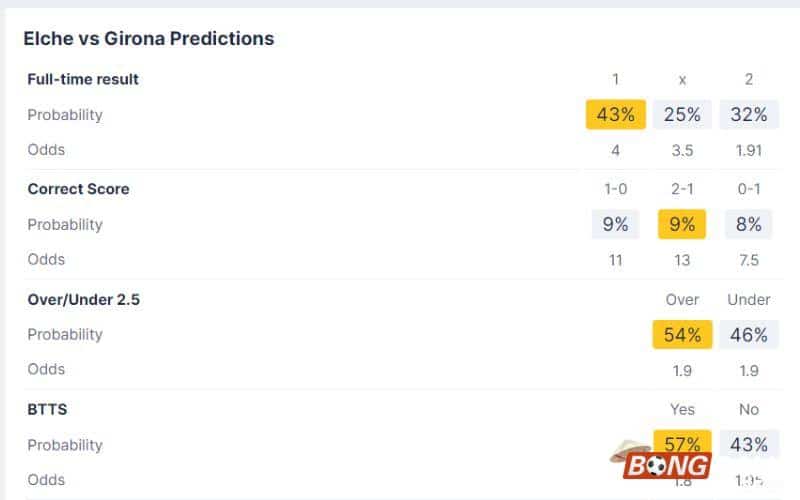
Task: Select the 43% home win probability
Action: point(616,115)
